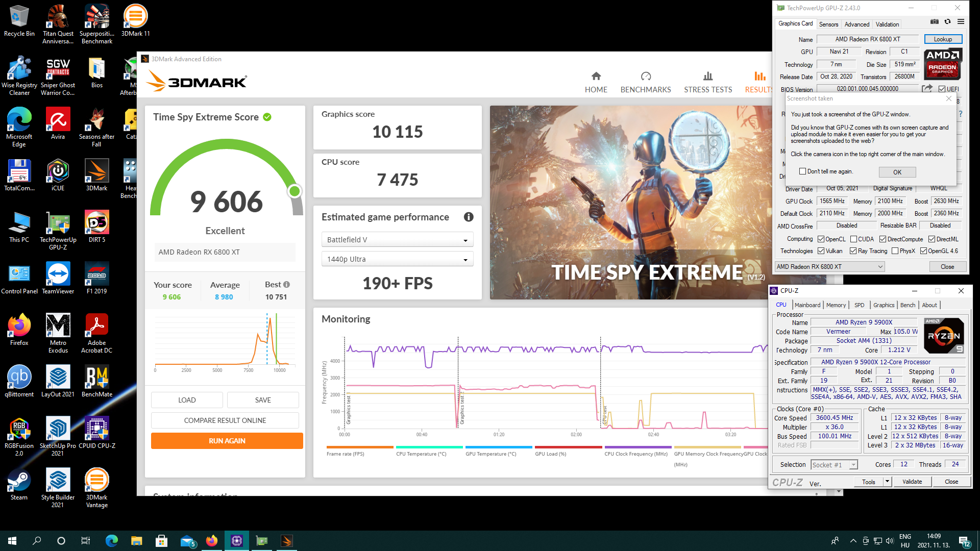This screenshot has width=980, height=551.
Task: Click the Benchmarks gauge icon in 3DMark
Action: [646, 76]
